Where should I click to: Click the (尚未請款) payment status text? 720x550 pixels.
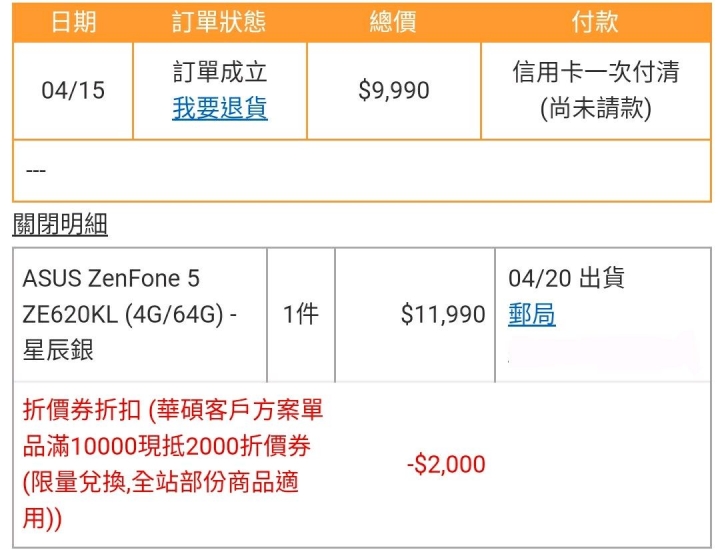[596, 108]
